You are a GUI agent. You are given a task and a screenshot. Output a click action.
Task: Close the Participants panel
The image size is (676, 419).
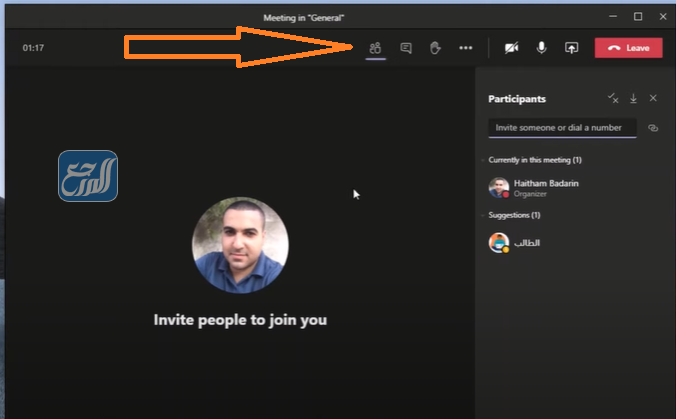pos(653,99)
